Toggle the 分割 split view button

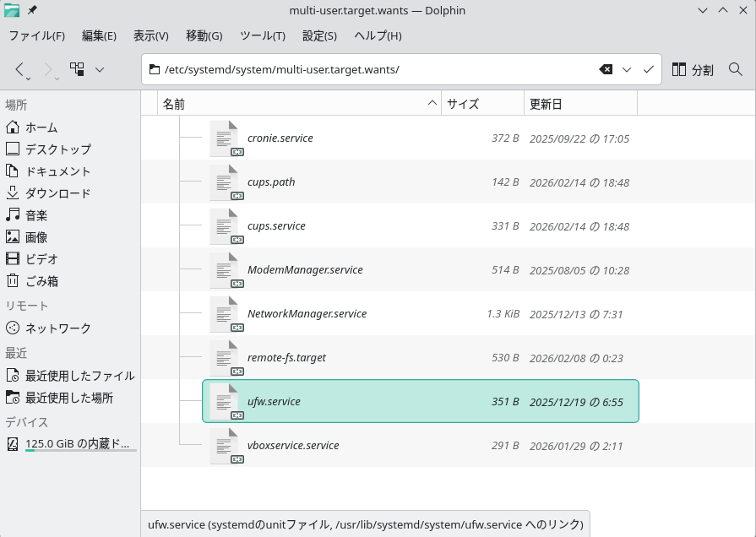[693, 69]
